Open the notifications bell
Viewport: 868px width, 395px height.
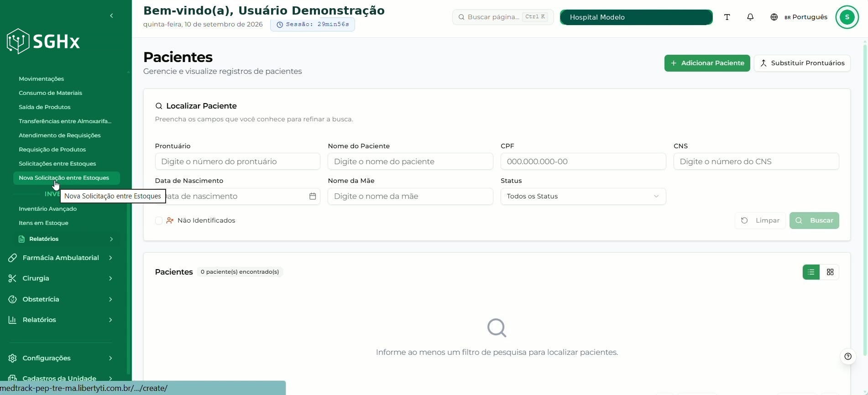point(750,17)
